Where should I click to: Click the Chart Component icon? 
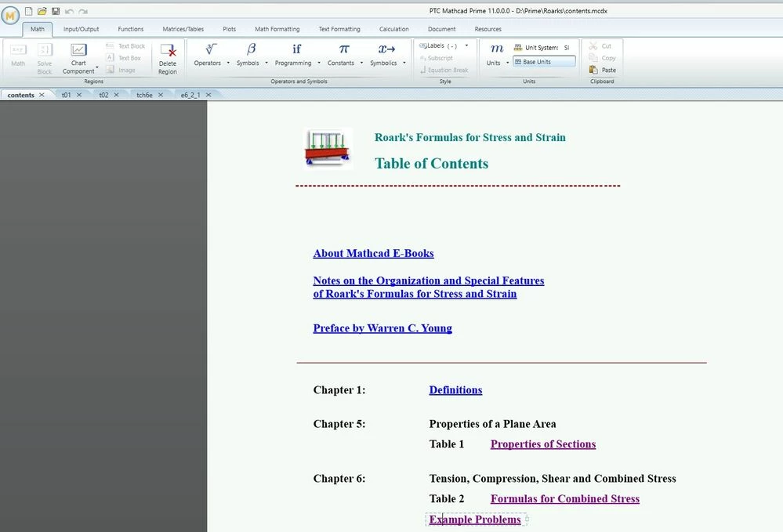[78, 49]
